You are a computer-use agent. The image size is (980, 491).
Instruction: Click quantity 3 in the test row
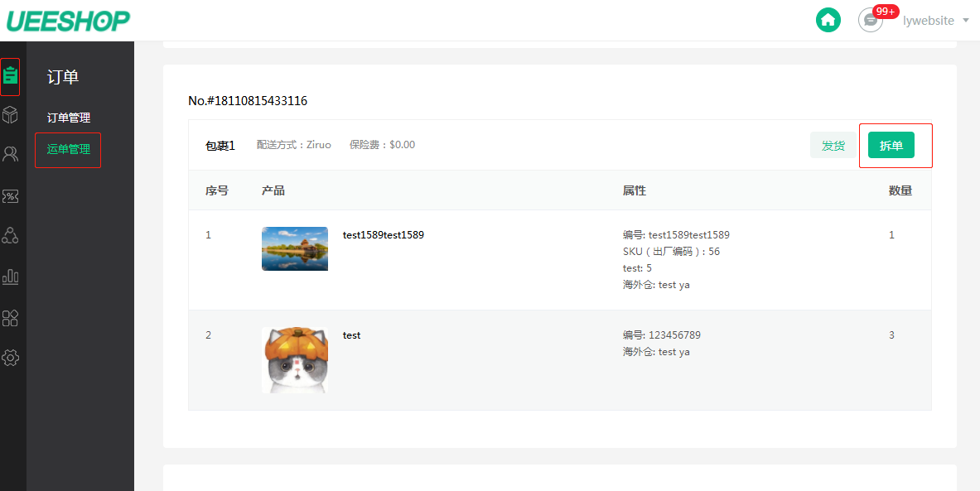pyautogui.click(x=892, y=335)
